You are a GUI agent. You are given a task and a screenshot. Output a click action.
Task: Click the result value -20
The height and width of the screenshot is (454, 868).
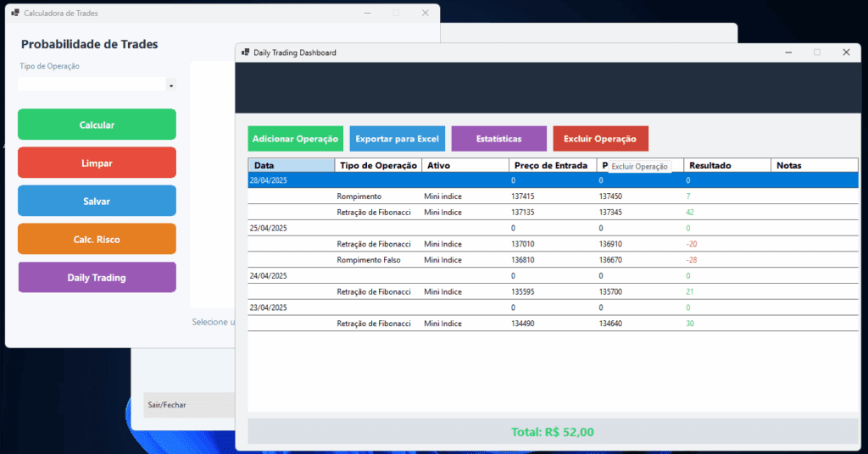[x=692, y=244]
